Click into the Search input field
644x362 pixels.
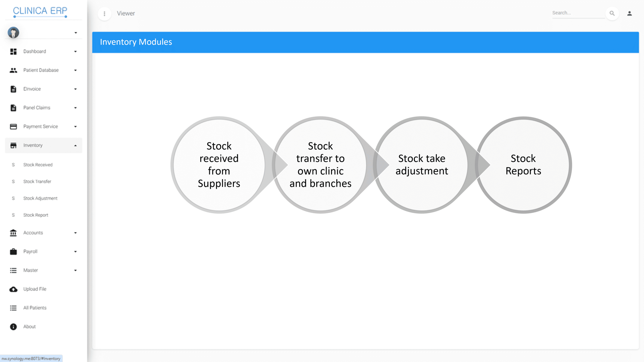click(x=578, y=13)
